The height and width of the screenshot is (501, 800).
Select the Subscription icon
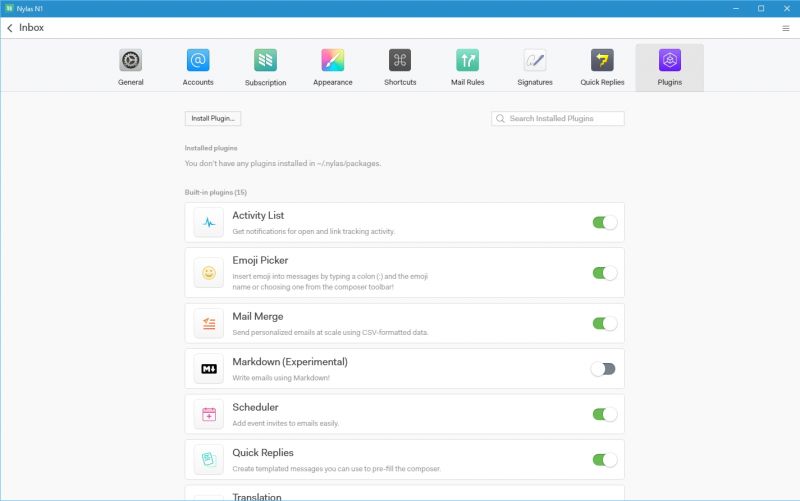pyautogui.click(x=265, y=60)
